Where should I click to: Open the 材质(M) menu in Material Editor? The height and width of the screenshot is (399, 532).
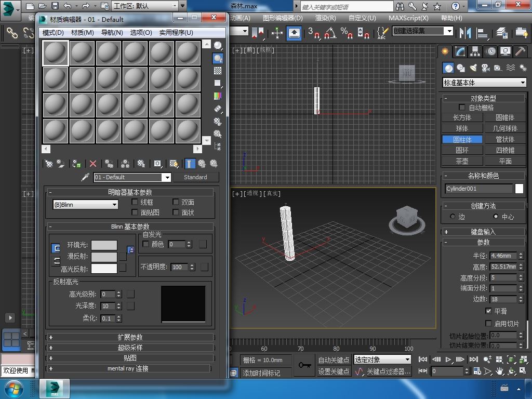coord(82,32)
